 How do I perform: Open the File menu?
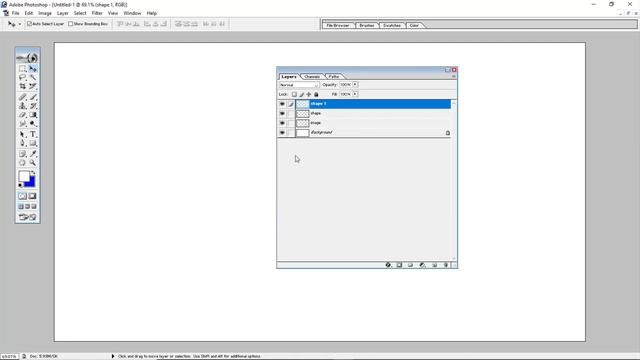point(16,13)
